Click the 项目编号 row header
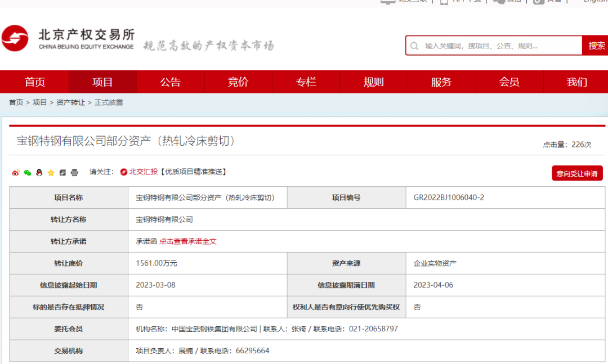 pos(346,197)
